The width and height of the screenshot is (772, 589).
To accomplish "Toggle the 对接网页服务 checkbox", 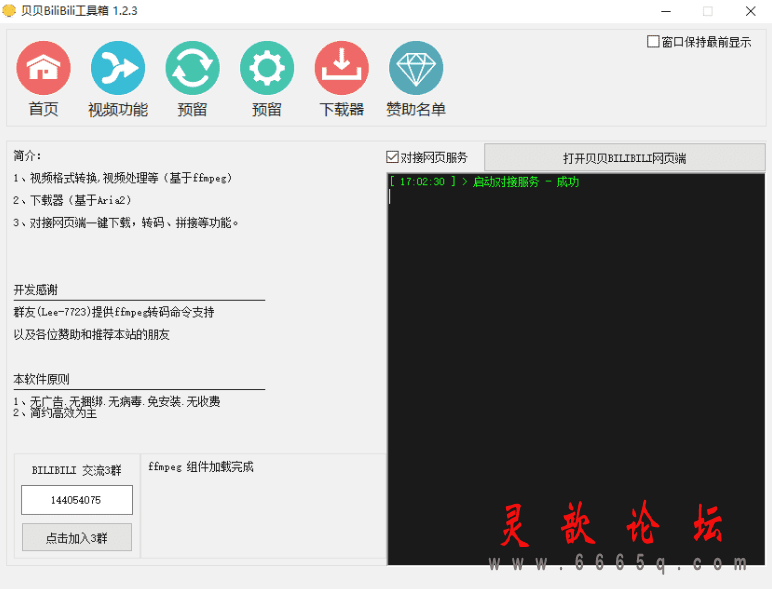I will (392, 157).
